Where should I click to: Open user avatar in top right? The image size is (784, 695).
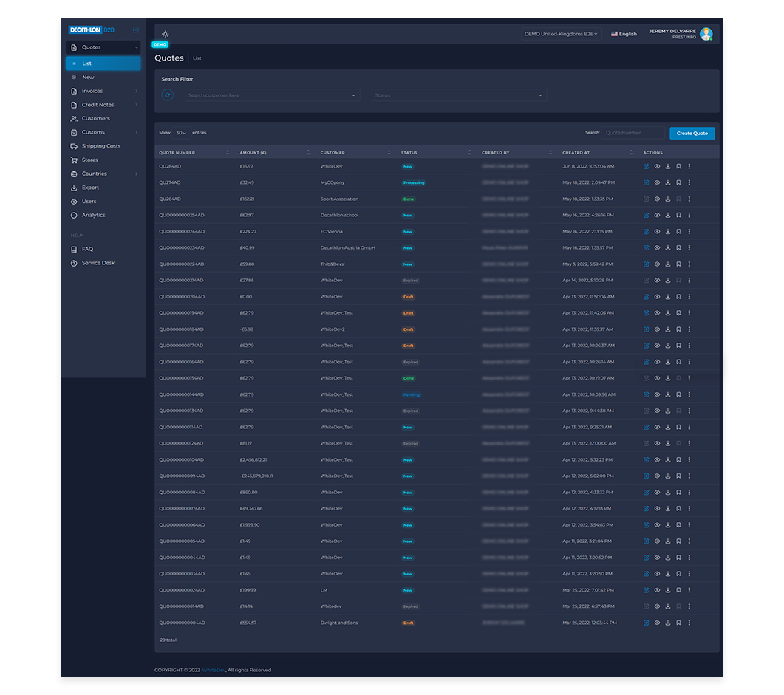pos(706,34)
